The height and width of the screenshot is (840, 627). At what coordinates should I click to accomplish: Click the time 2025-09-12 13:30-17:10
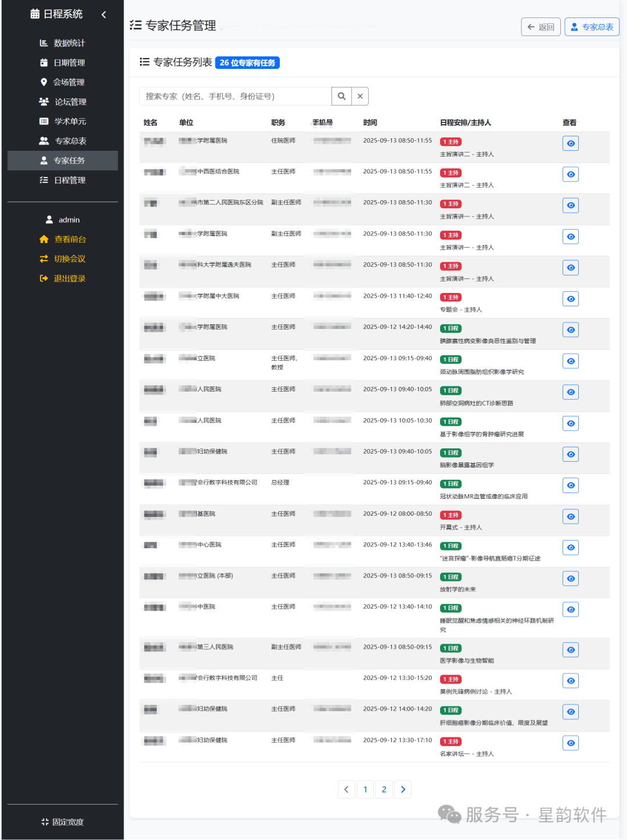pyautogui.click(x=398, y=740)
